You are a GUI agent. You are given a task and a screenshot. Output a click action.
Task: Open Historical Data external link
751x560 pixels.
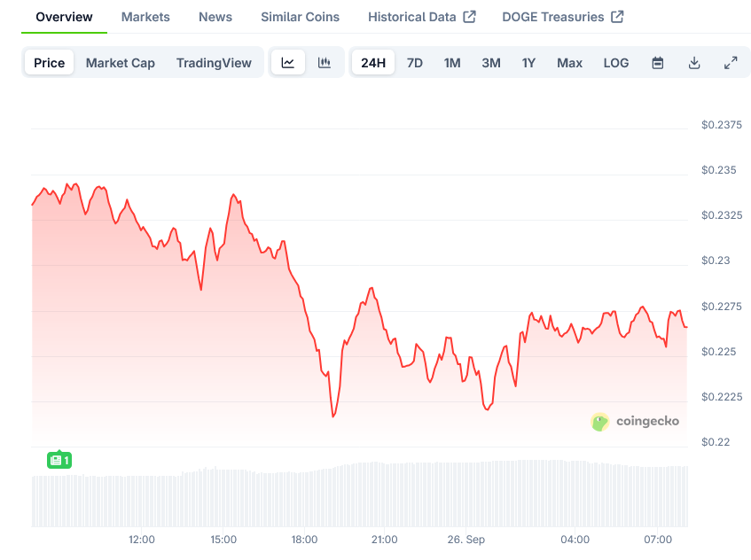(x=422, y=17)
